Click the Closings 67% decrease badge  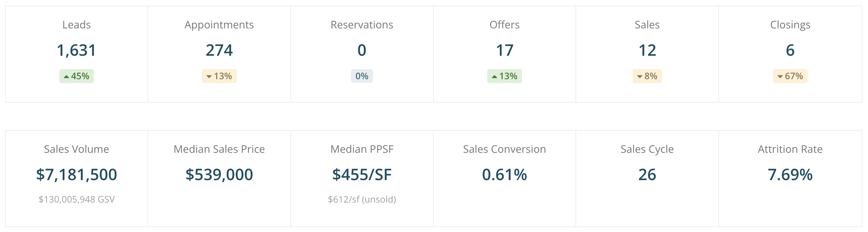click(790, 76)
